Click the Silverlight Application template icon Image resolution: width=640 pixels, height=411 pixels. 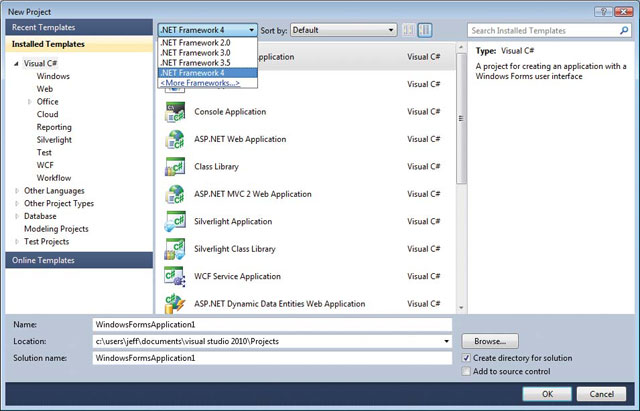(x=175, y=221)
